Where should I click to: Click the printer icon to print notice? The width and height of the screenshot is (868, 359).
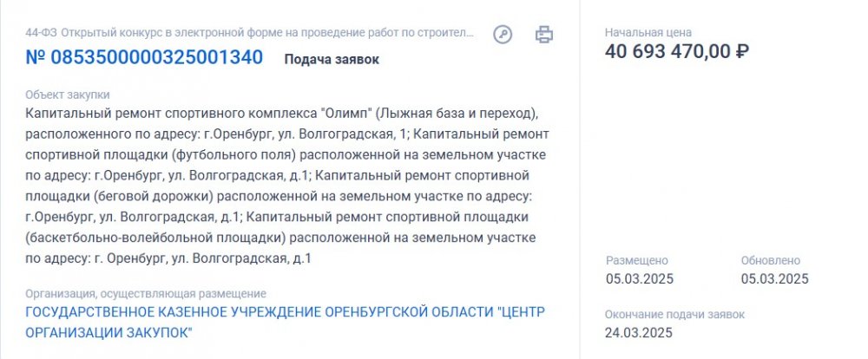tap(543, 35)
